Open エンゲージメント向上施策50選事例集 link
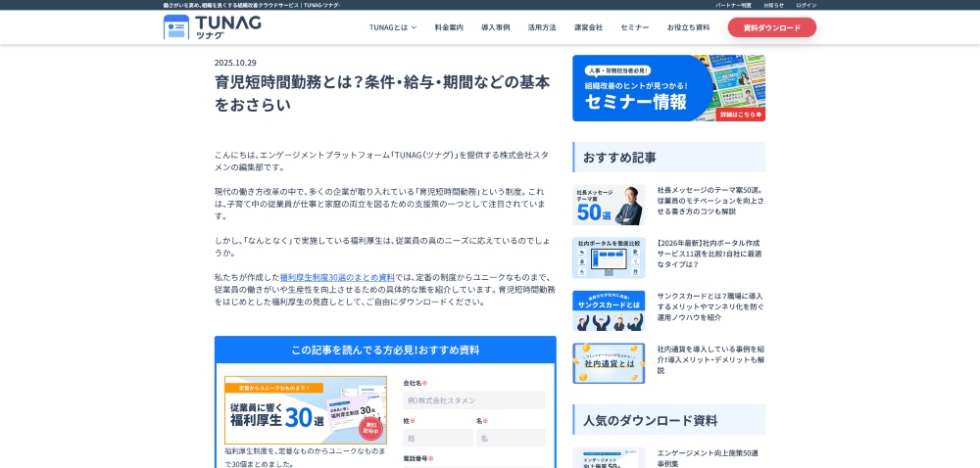Viewport: 980px width, 468px height. 708,458
